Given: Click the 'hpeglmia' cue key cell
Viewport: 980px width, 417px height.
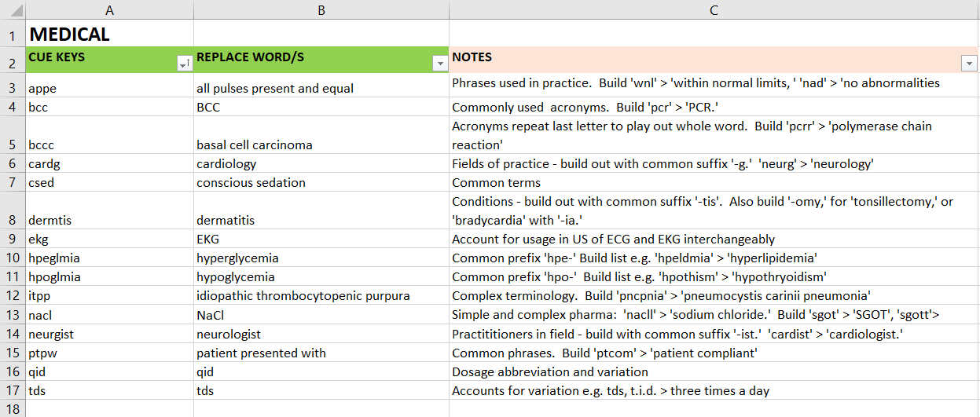Looking at the screenshot, I should tap(109, 258).
